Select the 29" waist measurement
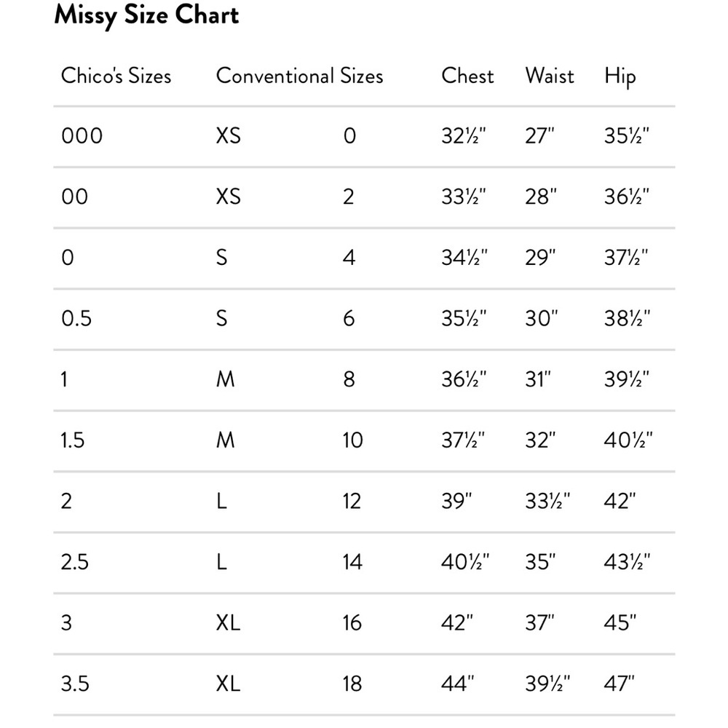This screenshot has width=728, height=728. [x=540, y=258]
